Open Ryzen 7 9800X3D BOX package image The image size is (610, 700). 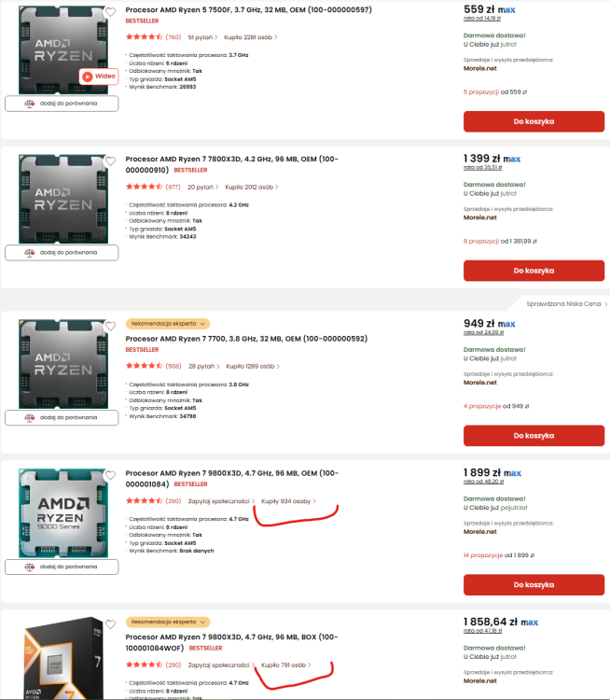[62, 659]
